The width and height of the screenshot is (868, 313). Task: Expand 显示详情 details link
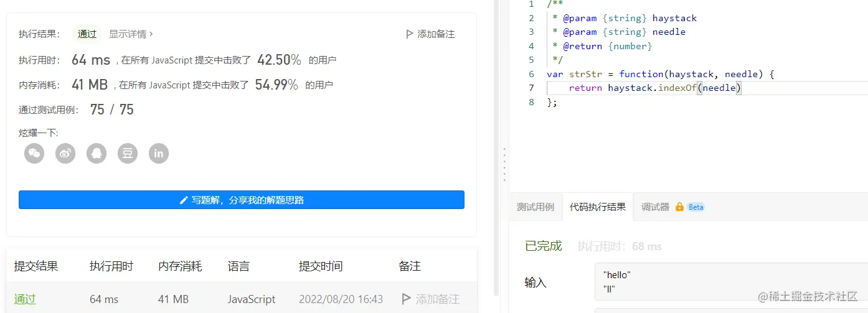pos(131,34)
